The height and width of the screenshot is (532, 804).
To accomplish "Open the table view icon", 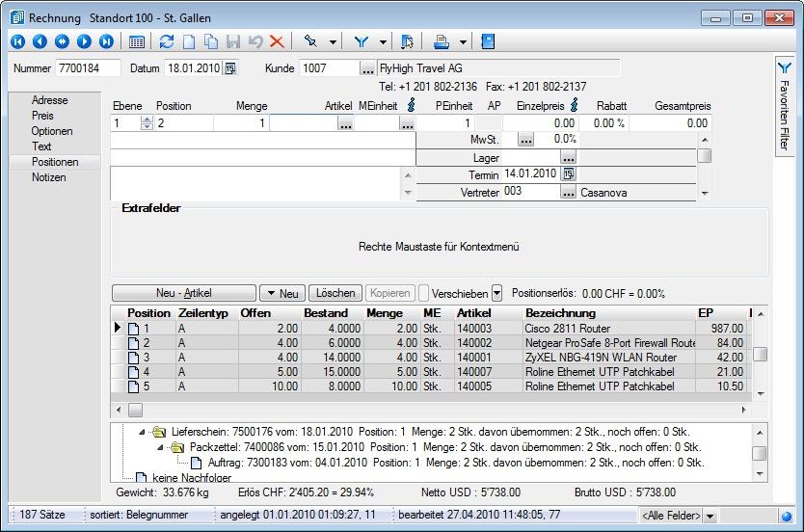I will [136, 42].
